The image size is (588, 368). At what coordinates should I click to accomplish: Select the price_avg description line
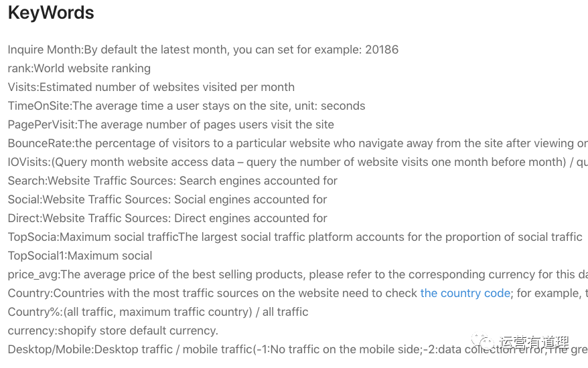pyautogui.click(x=295, y=274)
